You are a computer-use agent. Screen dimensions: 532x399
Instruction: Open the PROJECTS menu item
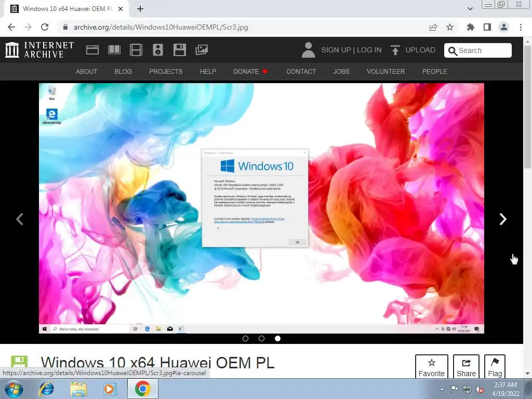166,72
